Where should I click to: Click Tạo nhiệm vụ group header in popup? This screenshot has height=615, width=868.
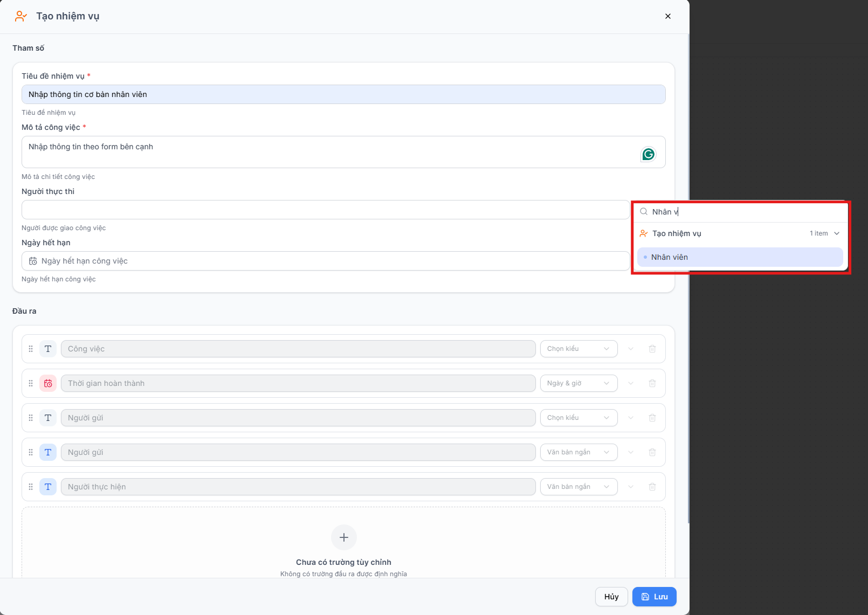pos(740,233)
